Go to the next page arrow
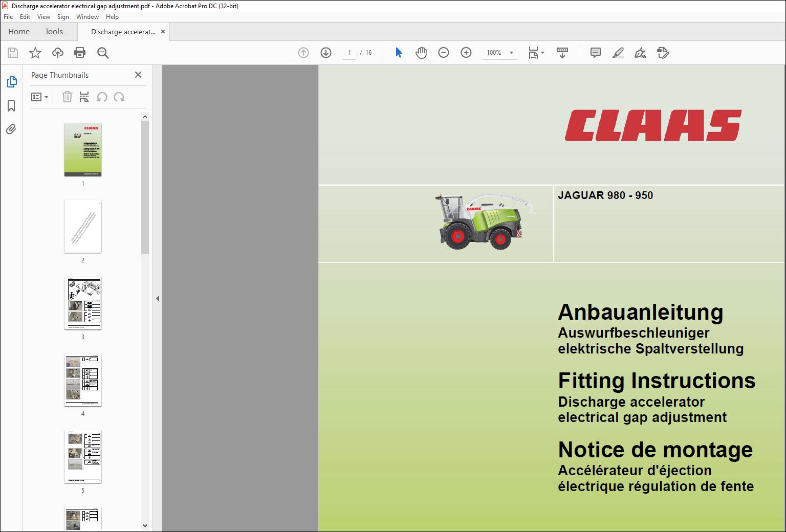This screenshot has height=532, width=786. [326, 53]
